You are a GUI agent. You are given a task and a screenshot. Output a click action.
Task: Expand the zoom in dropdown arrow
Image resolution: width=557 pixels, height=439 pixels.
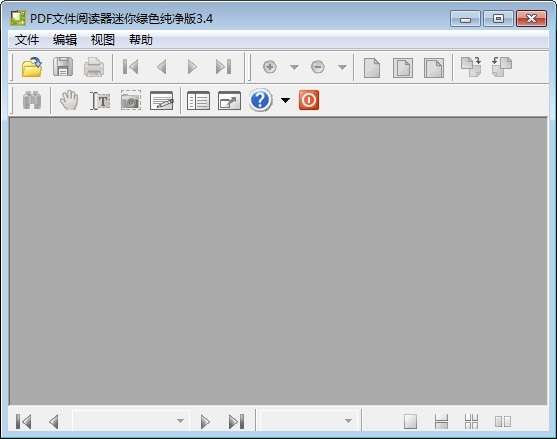(294, 67)
